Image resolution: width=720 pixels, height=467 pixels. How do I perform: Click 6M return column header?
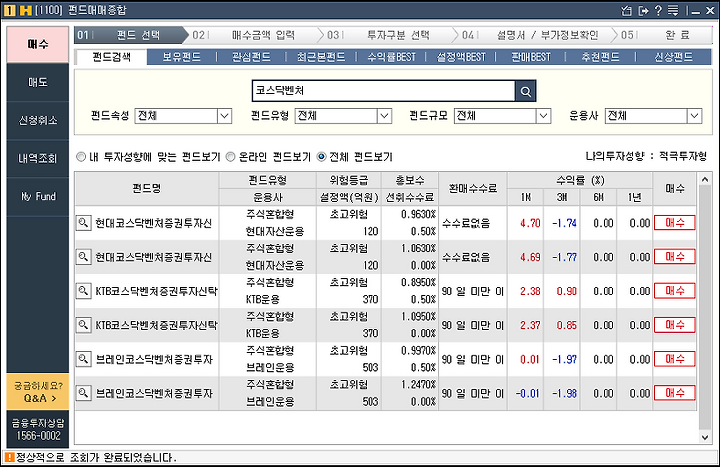[598, 197]
